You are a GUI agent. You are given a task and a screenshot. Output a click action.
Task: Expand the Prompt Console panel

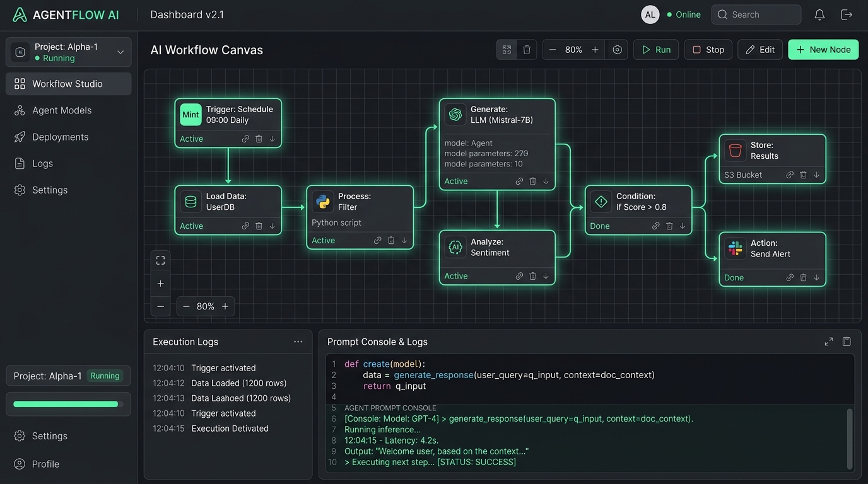(x=829, y=342)
